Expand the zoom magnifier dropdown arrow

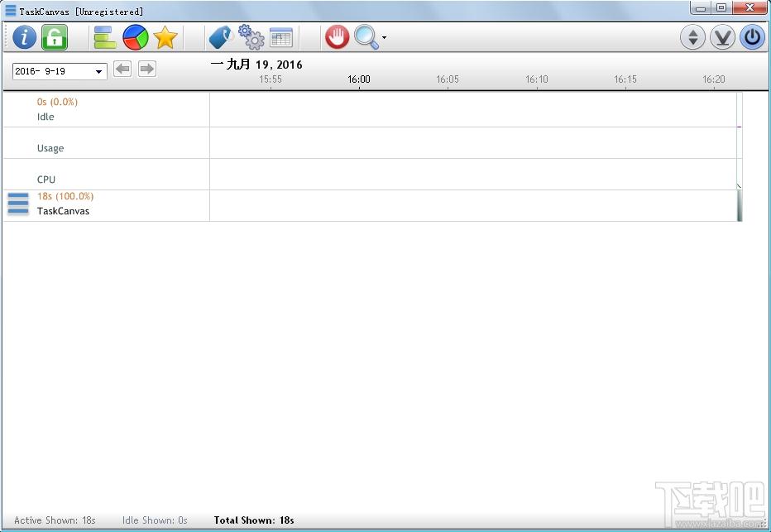pyautogui.click(x=384, y=37)
